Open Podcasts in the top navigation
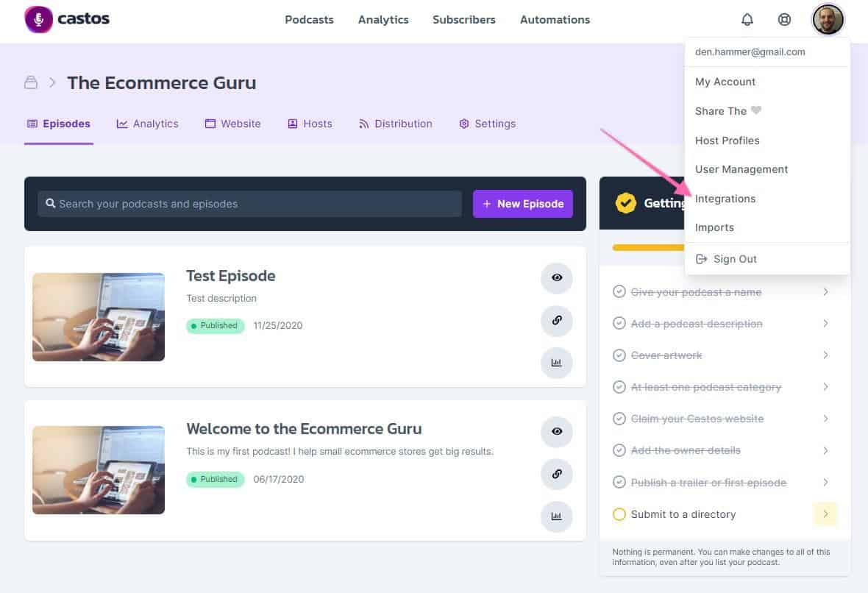 coord(309,19)
